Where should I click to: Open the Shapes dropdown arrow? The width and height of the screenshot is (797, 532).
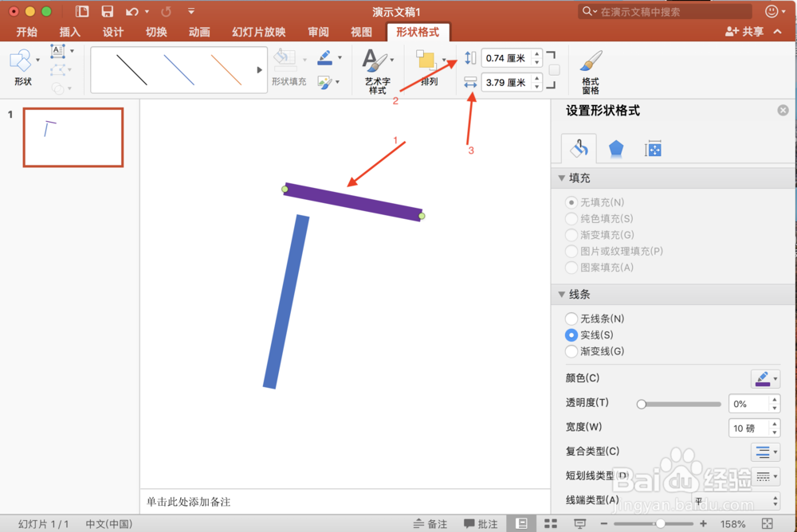38,60
